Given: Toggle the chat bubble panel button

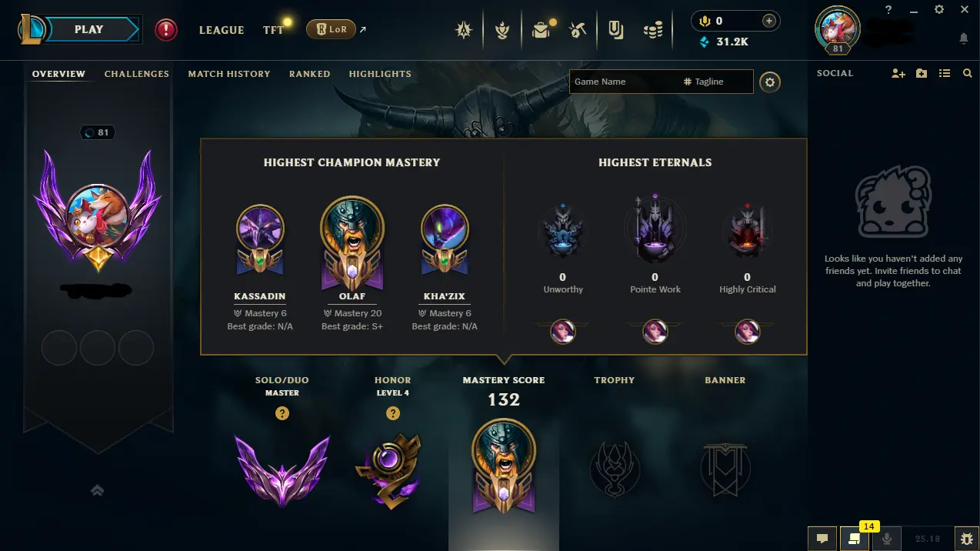Looking at the screenshot, I should [x=822, y=539].
